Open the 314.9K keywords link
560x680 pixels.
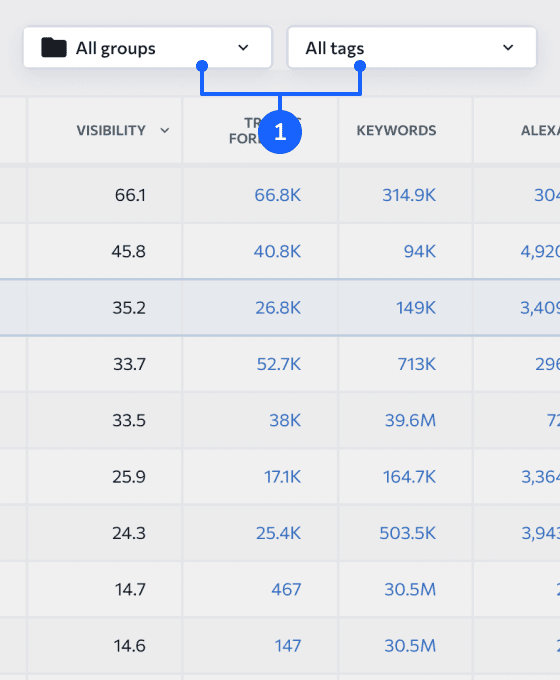(409, 195)
